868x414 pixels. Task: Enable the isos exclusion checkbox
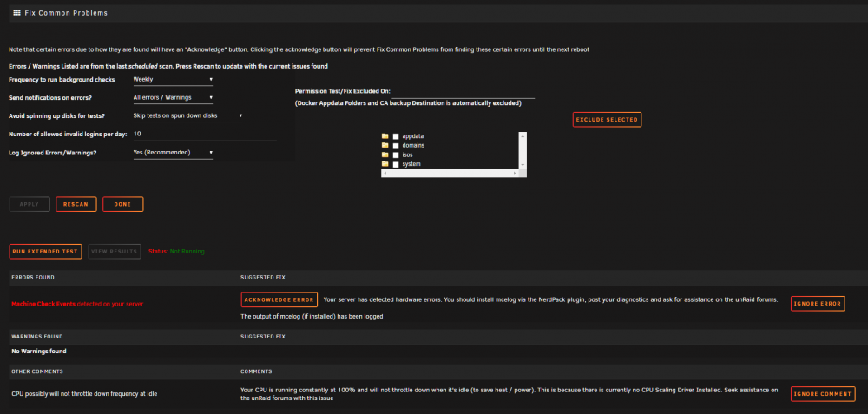[396, 155]
